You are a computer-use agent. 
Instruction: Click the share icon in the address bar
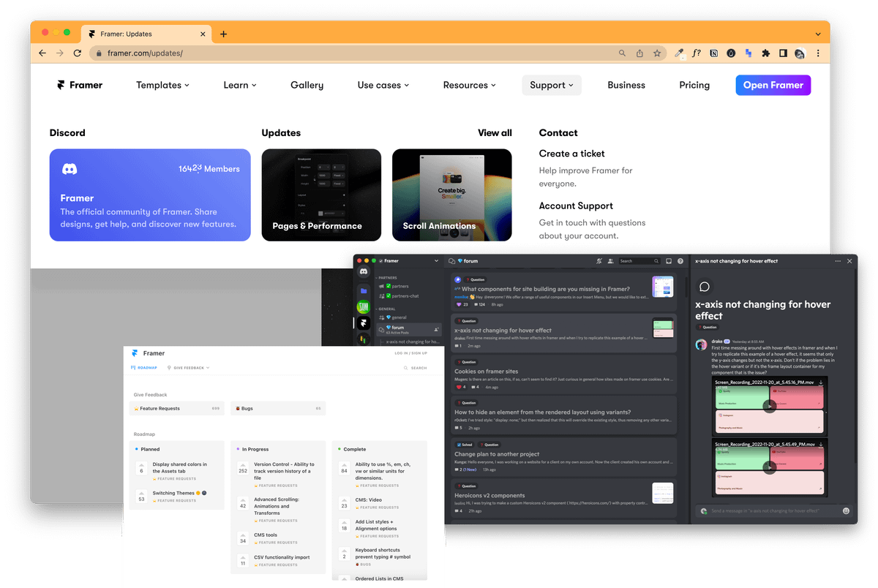pos(639,53)
